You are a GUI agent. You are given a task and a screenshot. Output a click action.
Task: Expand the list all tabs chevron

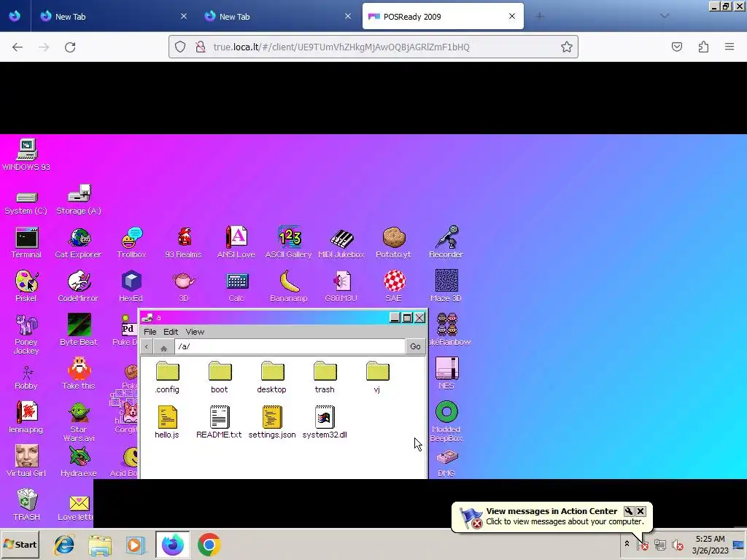click(665, 16)
